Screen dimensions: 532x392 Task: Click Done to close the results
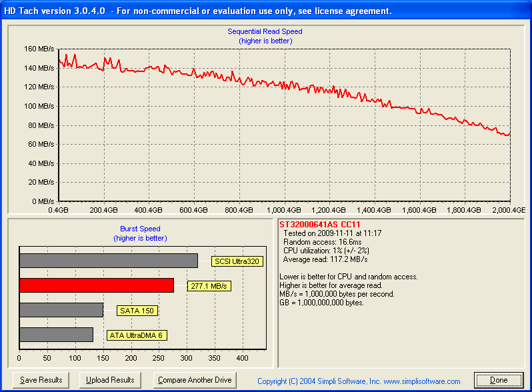pyautogui.click(x=499, y=380)
